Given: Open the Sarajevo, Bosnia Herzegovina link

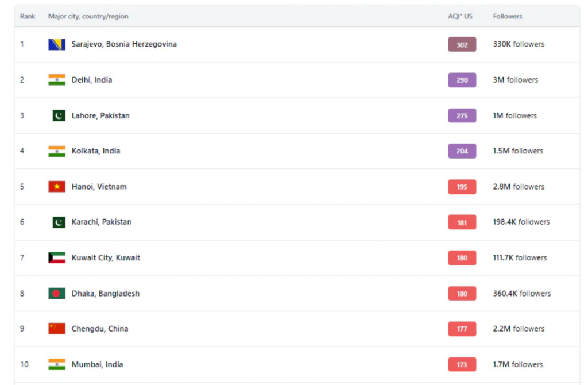Looking at the screenshot, I should point(124,44).
